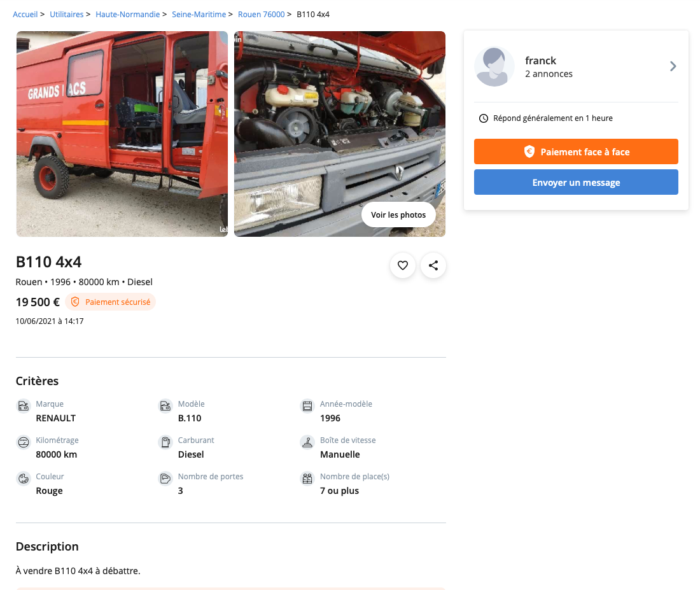Open gallery via Voir les photos
Screen dimensions: 700x590
[x=398, y=215]
